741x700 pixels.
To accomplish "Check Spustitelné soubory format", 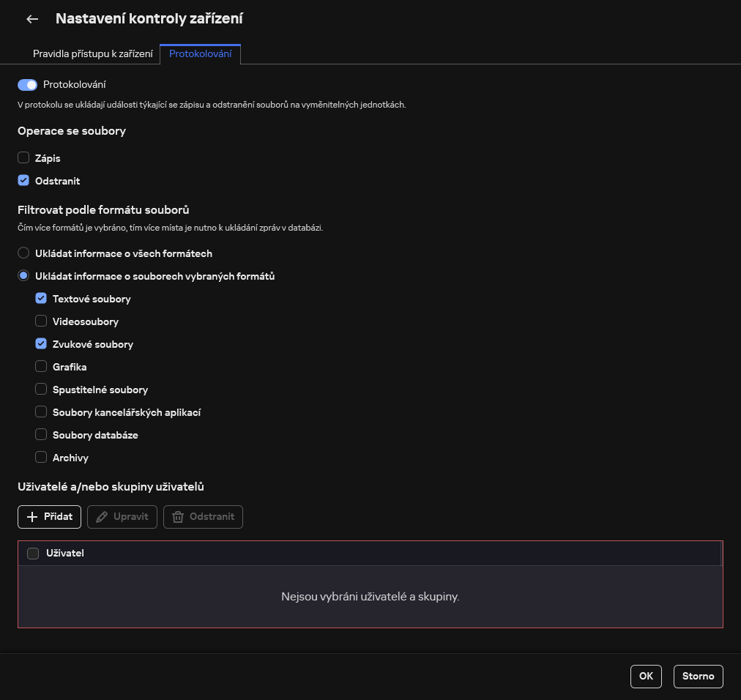I will (x=41, y=389).
